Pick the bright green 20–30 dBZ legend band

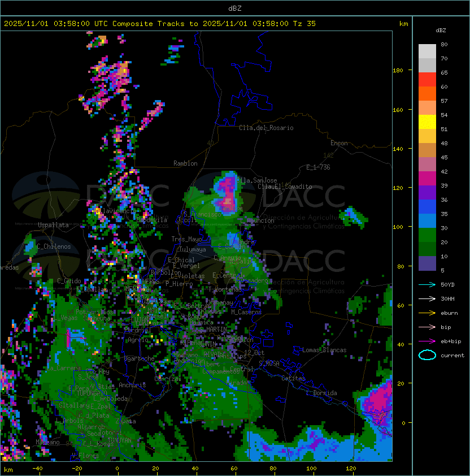pos(427,235)
